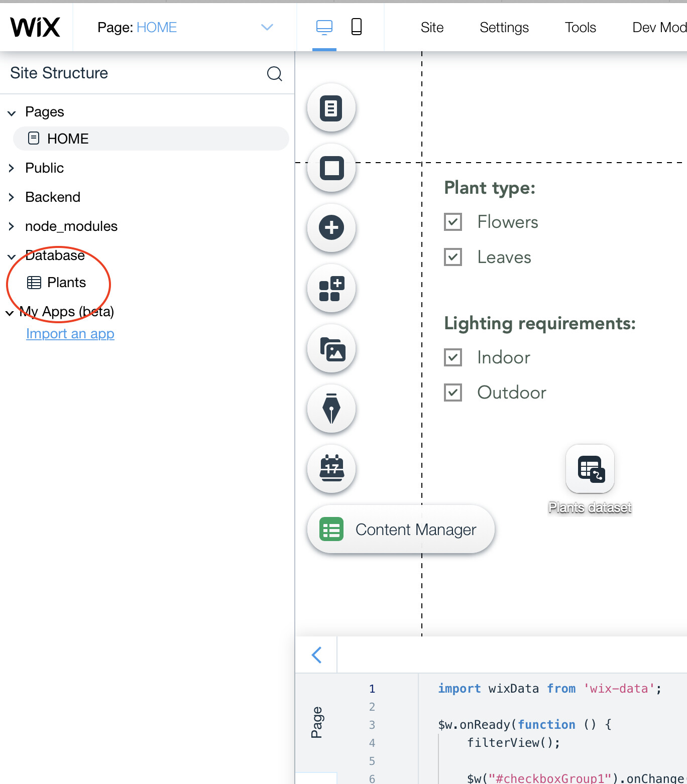
Task: Click the Import an app link
Action: (x=70, y=334)
